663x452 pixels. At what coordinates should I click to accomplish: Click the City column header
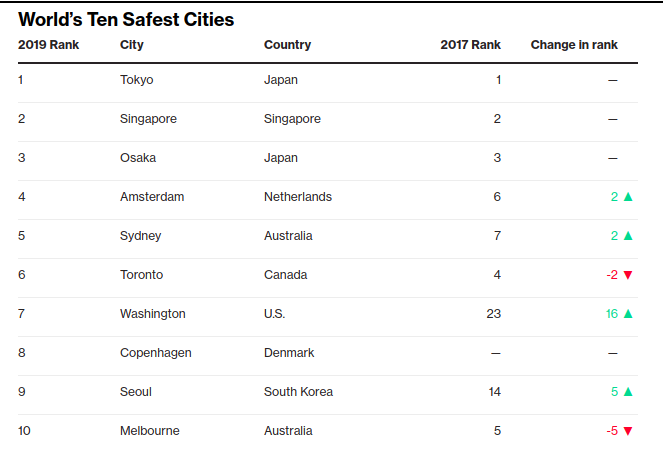click(x=132, y=45)
